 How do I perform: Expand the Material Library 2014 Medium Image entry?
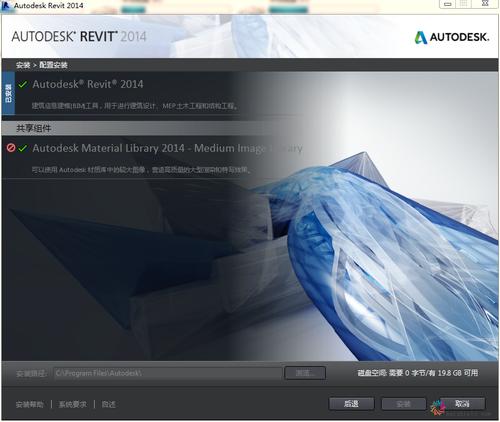(x=167, y=148)
